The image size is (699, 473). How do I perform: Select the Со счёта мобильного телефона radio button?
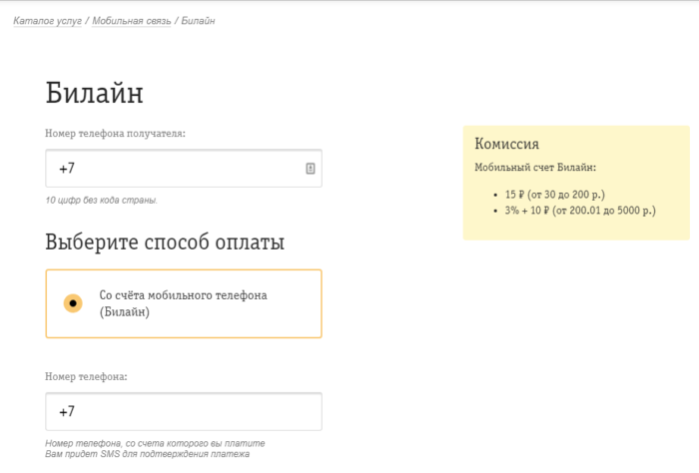[x=73, y=304]
